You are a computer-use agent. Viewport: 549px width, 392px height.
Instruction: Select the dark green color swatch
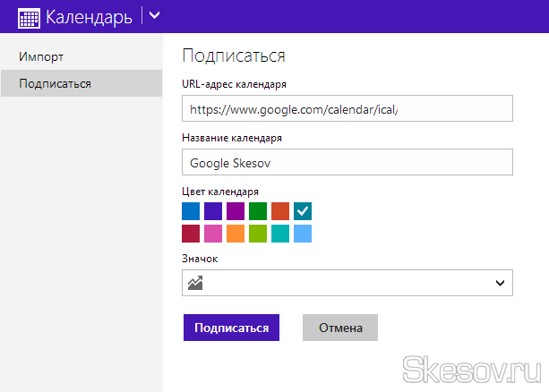[258, 211]
